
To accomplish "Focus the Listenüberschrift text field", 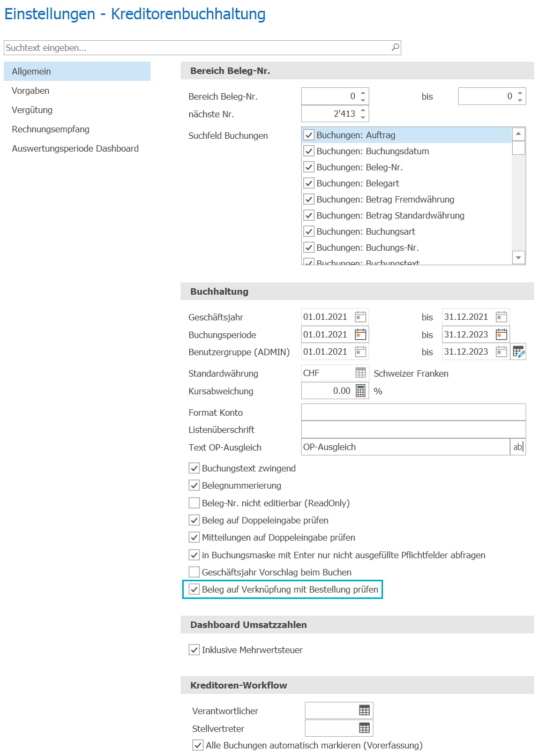I will pos(413,429).
